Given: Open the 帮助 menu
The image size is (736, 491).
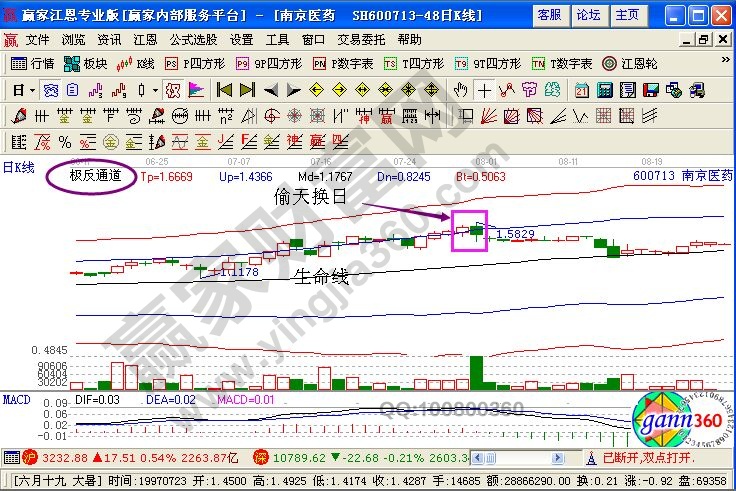Looking at the screenshot, I should pos(409,40).
